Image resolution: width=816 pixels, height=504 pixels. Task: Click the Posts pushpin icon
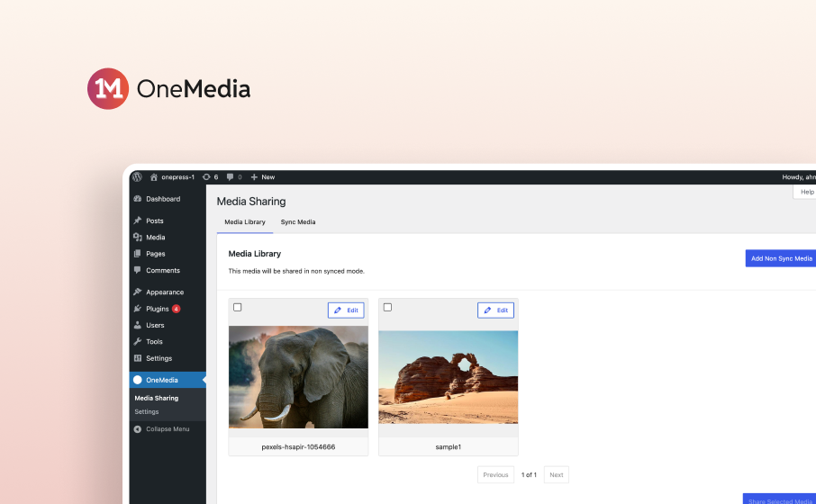coord(138,220)
